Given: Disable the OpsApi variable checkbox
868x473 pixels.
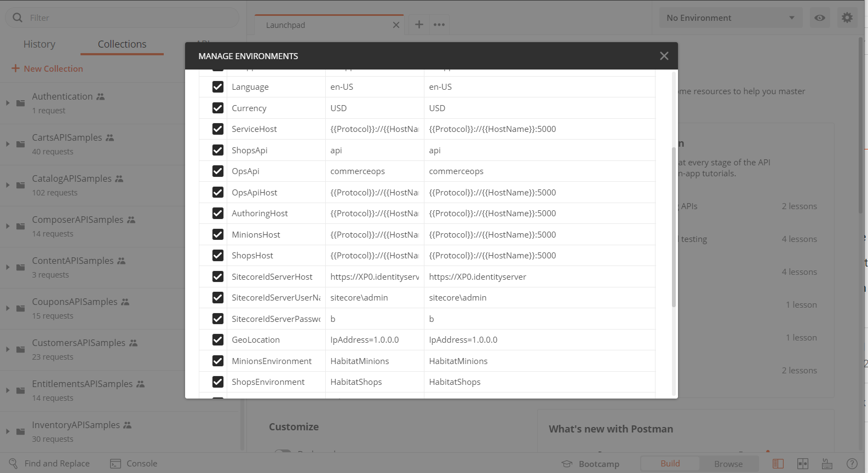Looking at the screenshot, I should coord(218,171).
